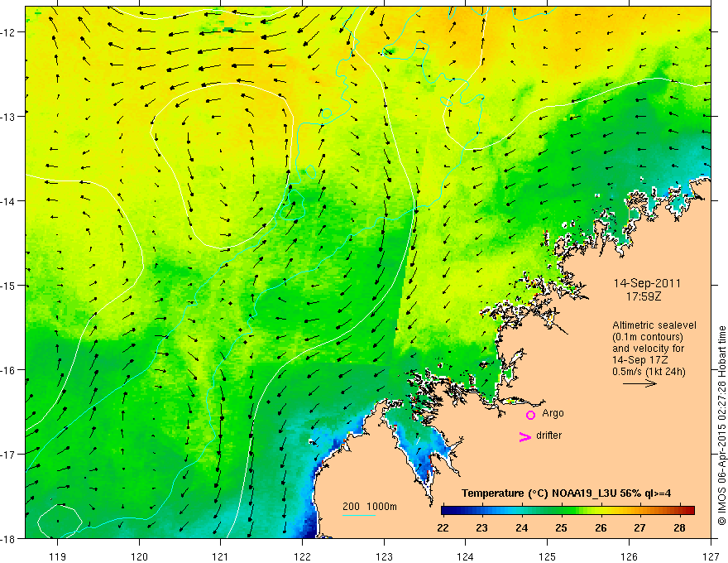Click the "drifter" legend label
The height and width of the screenshot is (563, 728).
click(548, 435)
